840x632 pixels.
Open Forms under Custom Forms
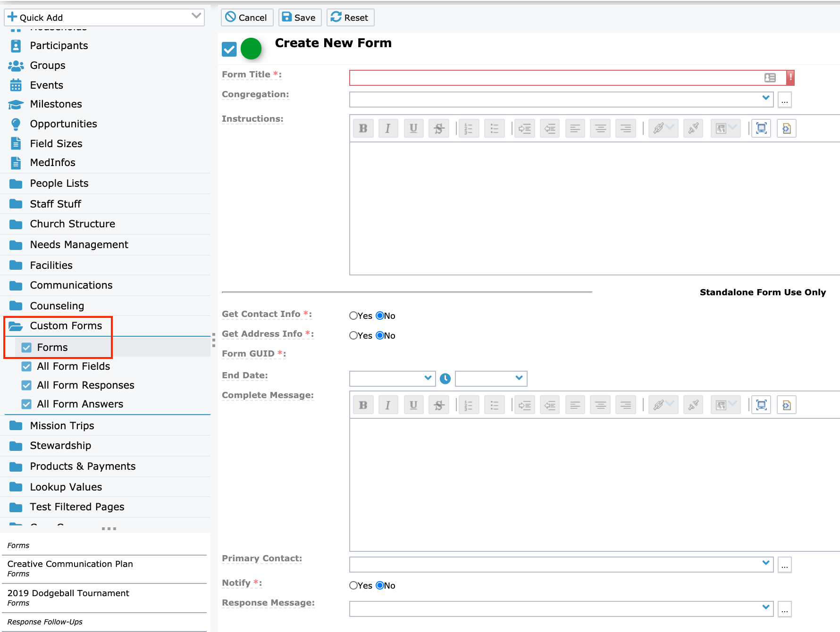click(x=52, y=347)
